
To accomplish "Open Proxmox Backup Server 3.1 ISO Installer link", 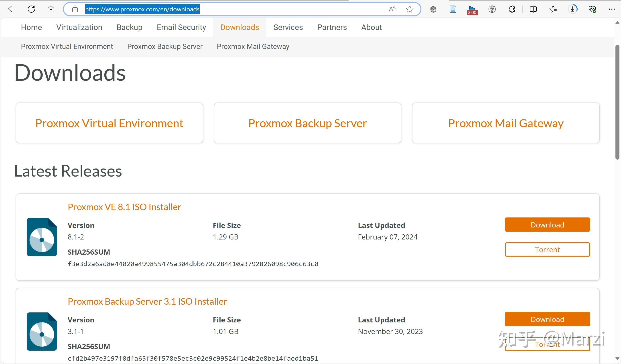I will 147,302.
